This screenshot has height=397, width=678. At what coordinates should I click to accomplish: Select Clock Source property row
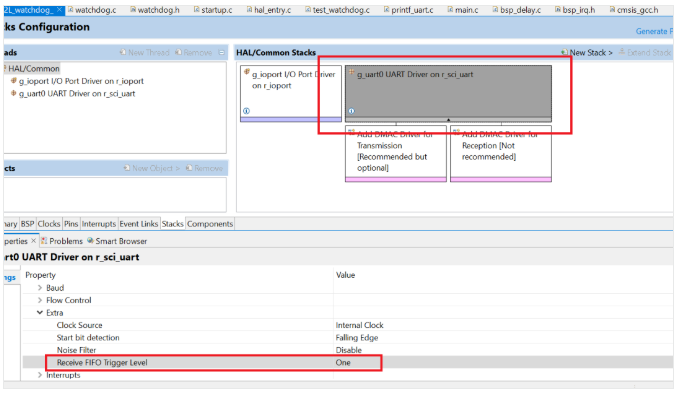pyautogui.click(x=348, y=325)
